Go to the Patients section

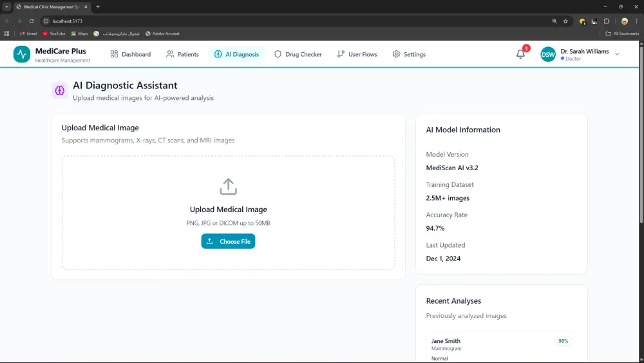click(182, 54)
